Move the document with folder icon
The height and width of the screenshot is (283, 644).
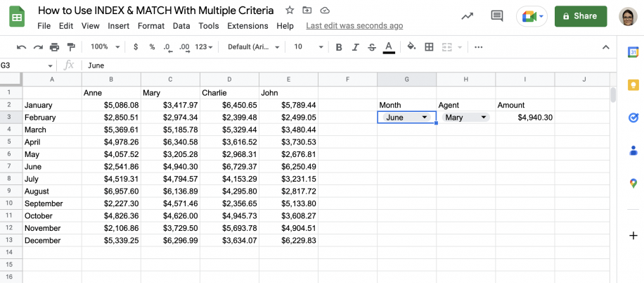coord(307,11)
